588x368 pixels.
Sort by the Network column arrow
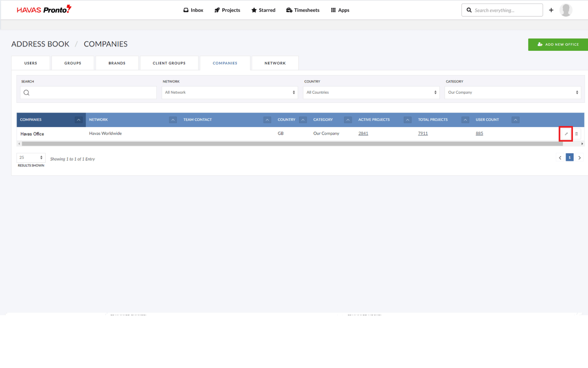173,120
